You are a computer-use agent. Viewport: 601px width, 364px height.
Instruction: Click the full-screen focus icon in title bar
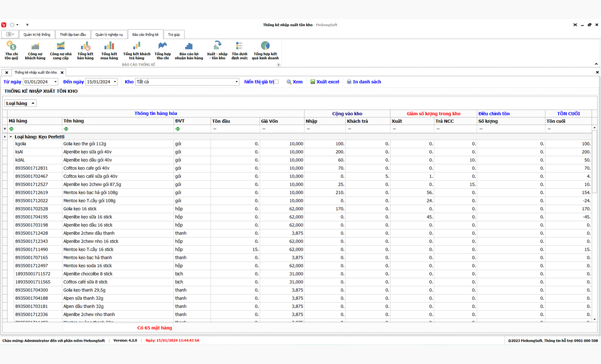(575, 25)
